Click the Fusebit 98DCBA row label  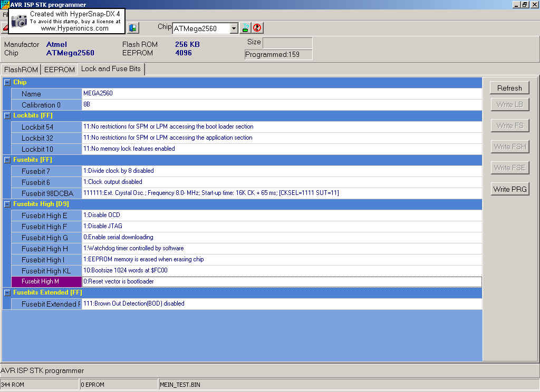(x=46, y=193)
